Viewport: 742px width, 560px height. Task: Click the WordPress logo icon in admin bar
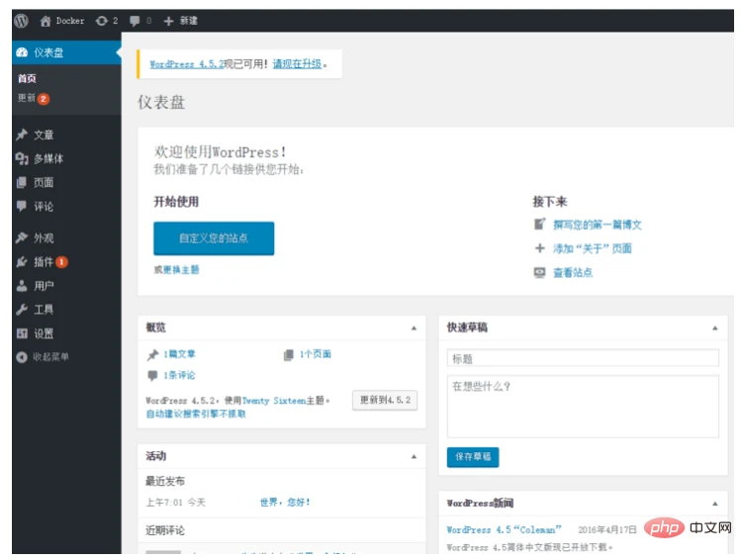tap(21, 21)
